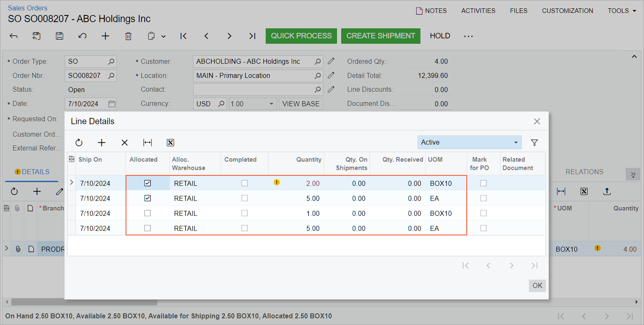Go to the last record icon

click(252, 36)
